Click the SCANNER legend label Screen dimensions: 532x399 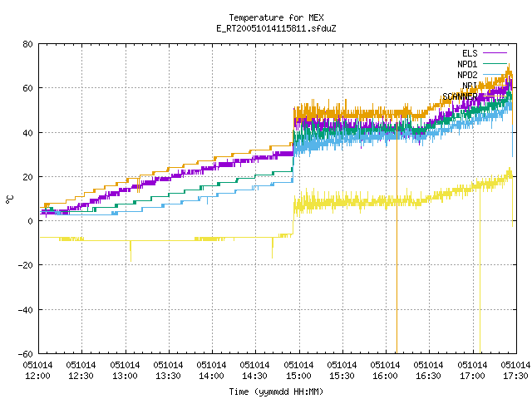point(460,96)
